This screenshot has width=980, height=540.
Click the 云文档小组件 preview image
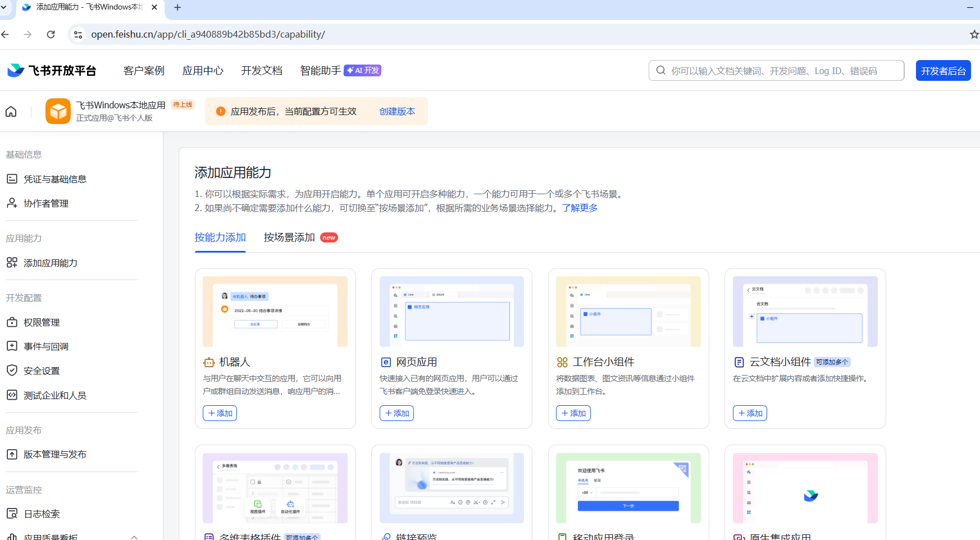tap(805, 312)
